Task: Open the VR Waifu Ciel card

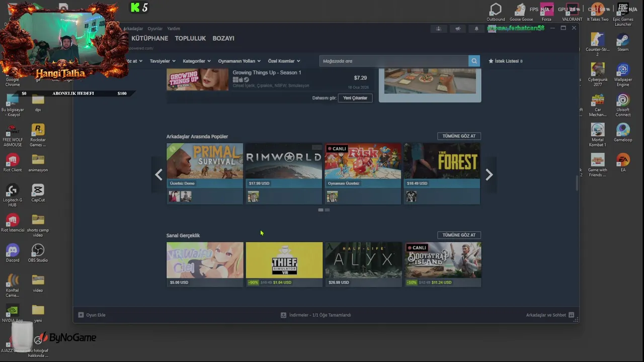Action: (205, 264)
